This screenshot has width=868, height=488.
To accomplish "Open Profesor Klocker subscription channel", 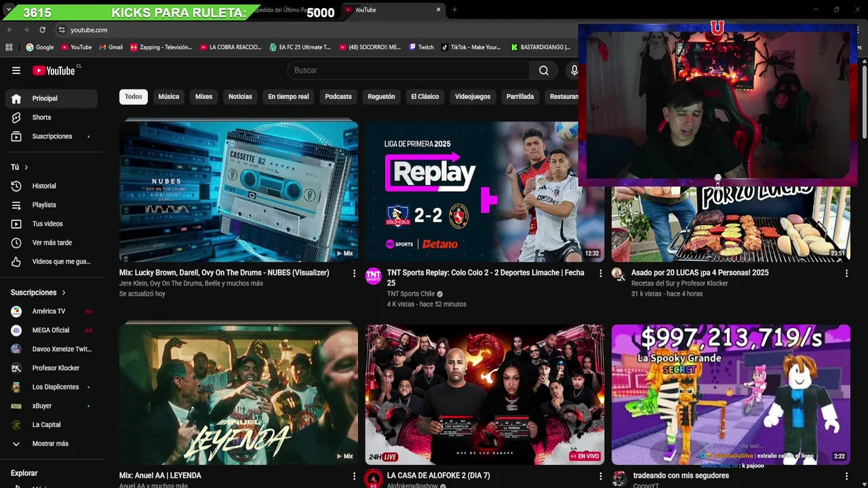I will click(x=52, y=368).
